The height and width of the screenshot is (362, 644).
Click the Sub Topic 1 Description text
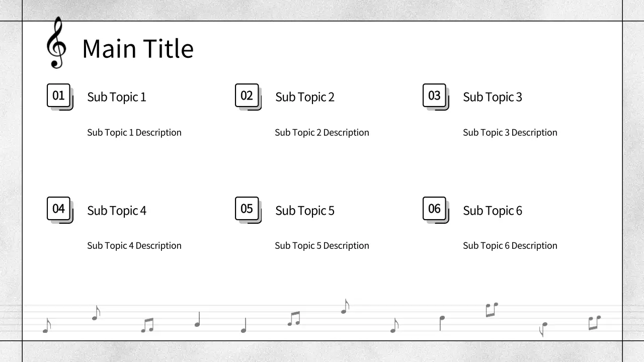tap(134, 133)
